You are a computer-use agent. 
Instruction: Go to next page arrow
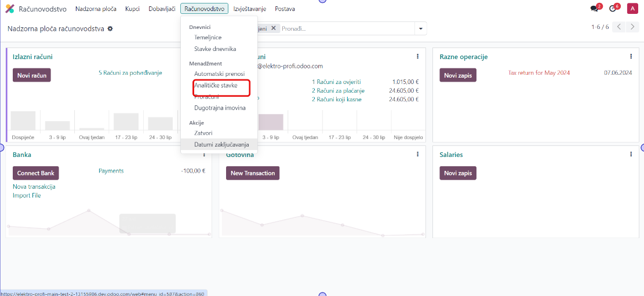point(632,27)
